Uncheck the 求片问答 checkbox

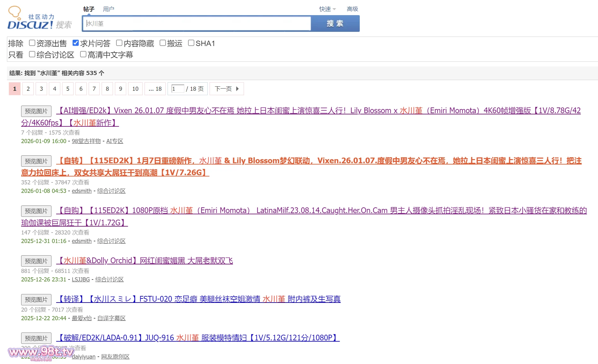coord(76,43)
